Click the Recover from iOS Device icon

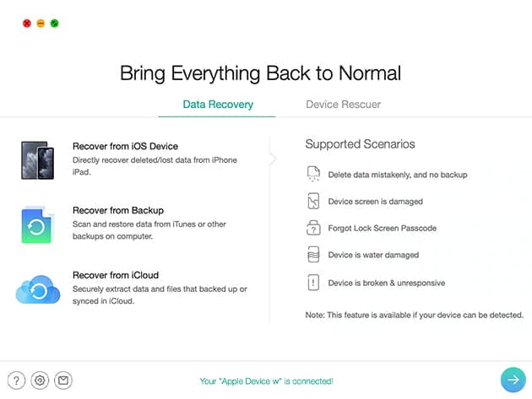click(37, 159)
